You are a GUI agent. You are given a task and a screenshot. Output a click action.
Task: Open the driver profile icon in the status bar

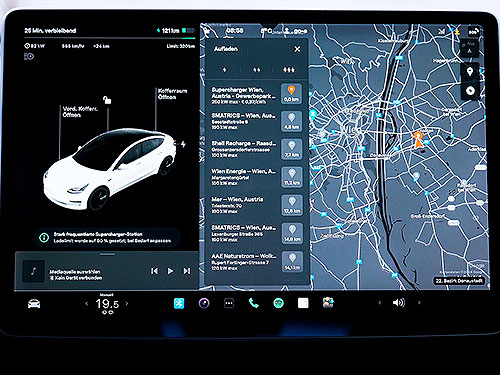[x=287, y=31]
